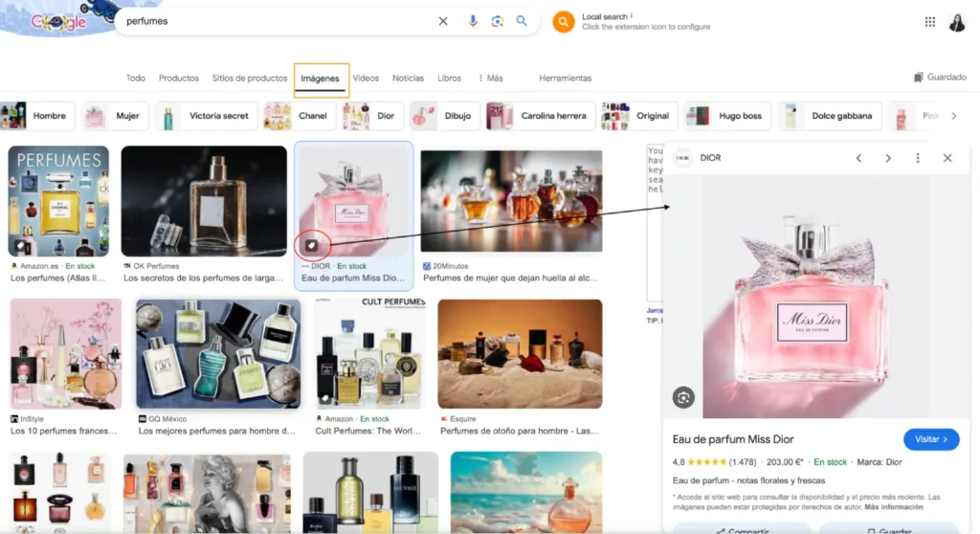Open the beach perfume bottle thumbnail
The width and height of the screenshot is (980, 534).
coord(526,492)
